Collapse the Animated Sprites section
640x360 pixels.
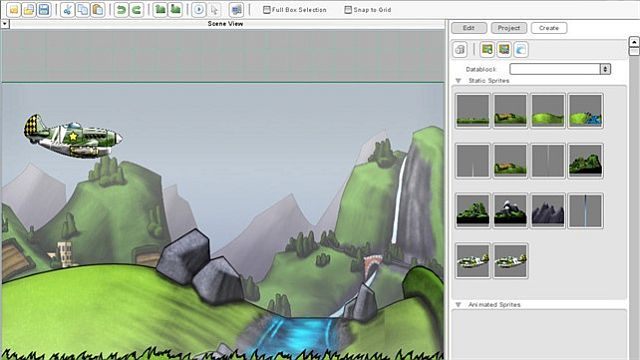(x=458, y=305)
